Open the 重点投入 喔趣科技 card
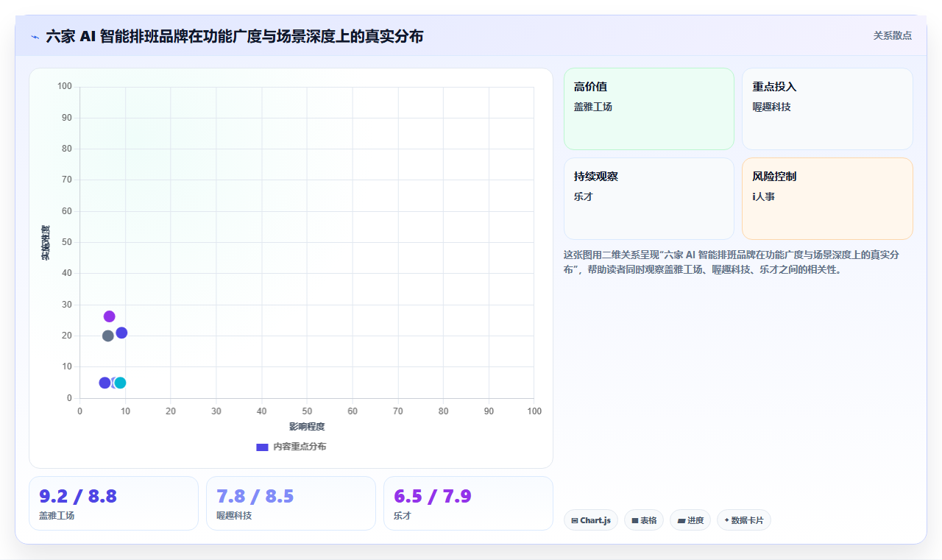 (x=827, y=109)
